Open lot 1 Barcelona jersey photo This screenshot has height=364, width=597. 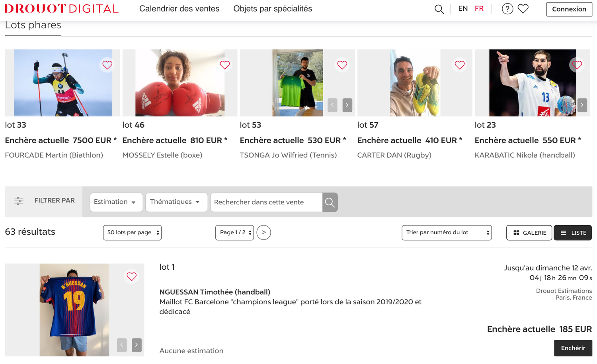pyautogui.click(x=74, y=310)
